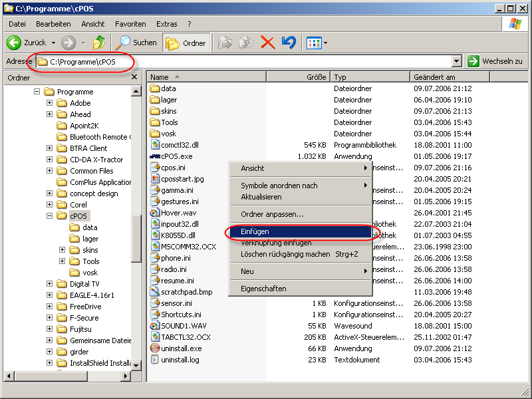This screenshot has width=532, height=399.
Task: Close the Ordner folder pane
Action: pyautogui.click(x=134, y=77)
